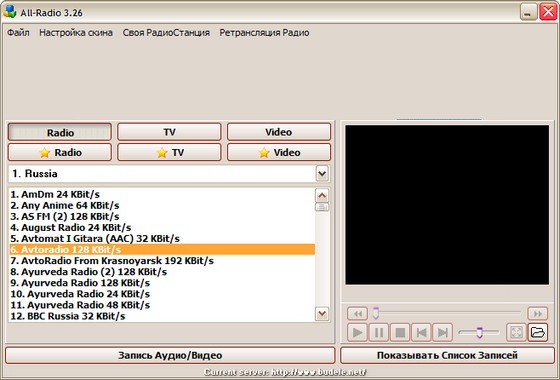Click the Play button in player controls
Image resolution: width=560 pixels, height=380 pixels.
pos(357,332)
